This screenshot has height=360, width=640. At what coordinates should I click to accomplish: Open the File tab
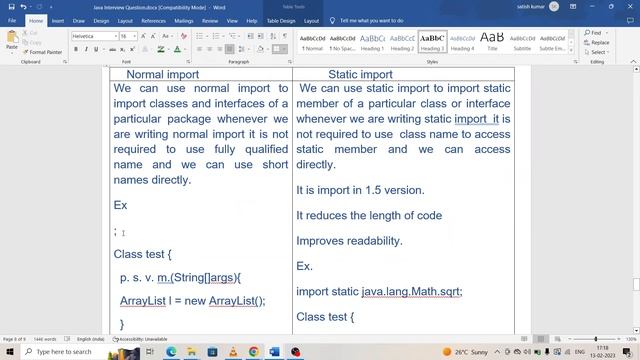point(12,20)
